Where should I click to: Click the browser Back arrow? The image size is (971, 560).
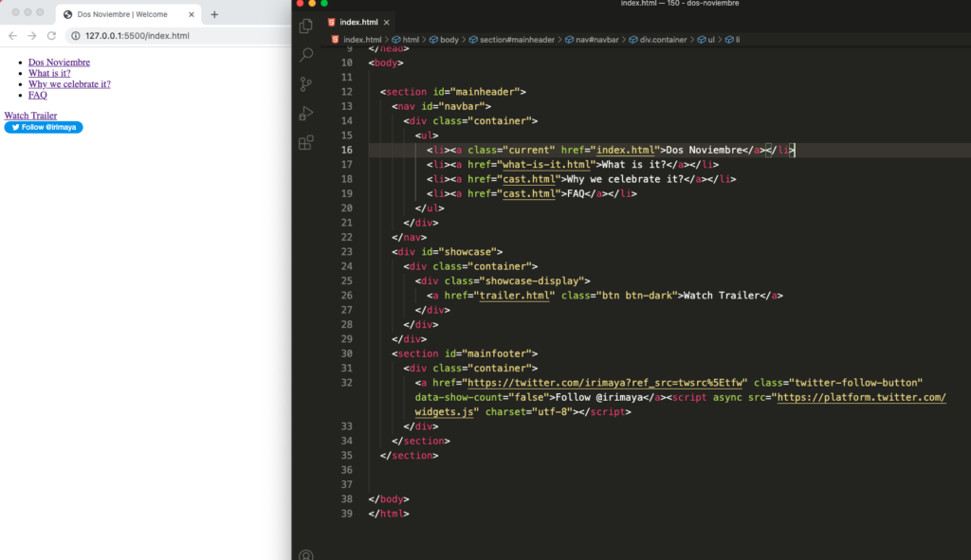[12, 36]
